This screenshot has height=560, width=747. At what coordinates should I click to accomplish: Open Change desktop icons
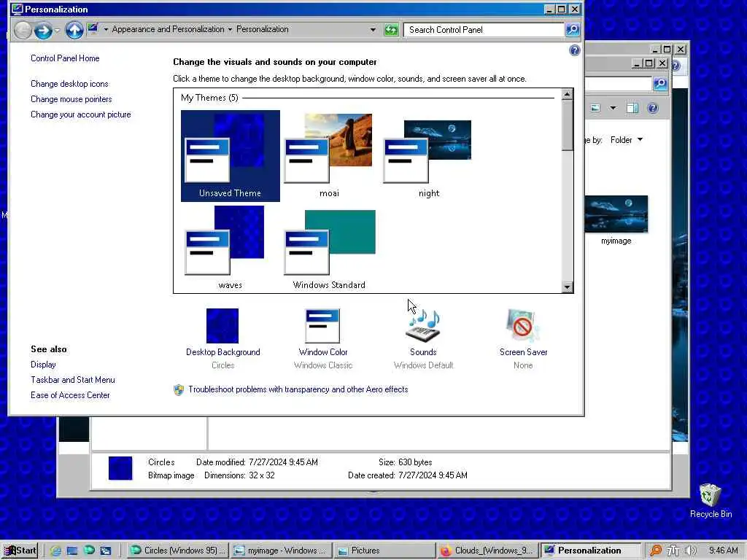[69, 84]
